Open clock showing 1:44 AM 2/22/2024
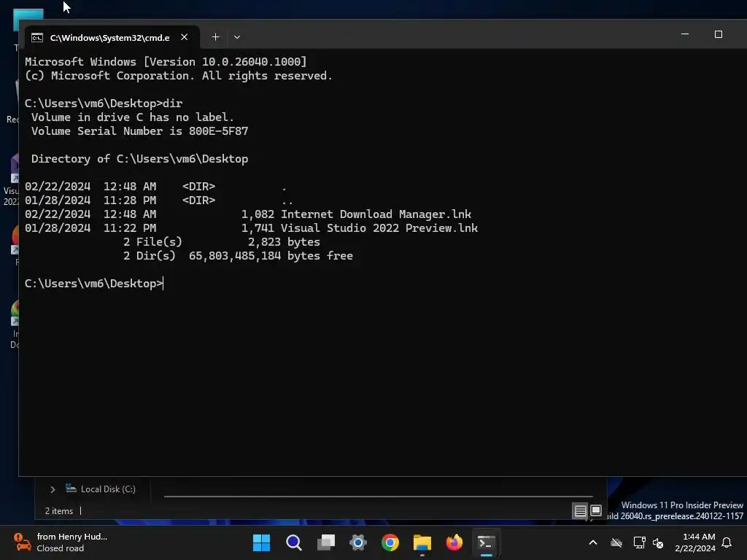Viewport: 747px width, 560px height. (x=695, y=542)
